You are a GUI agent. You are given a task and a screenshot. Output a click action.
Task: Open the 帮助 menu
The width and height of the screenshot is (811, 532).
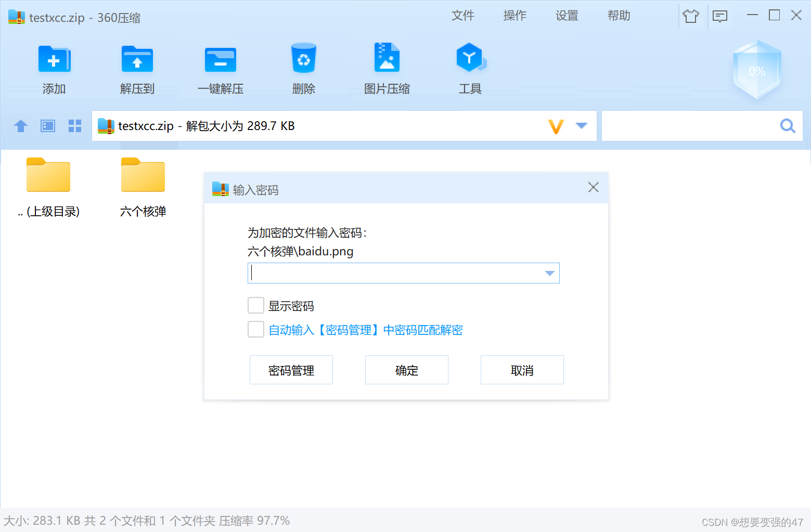coord(619,16)
